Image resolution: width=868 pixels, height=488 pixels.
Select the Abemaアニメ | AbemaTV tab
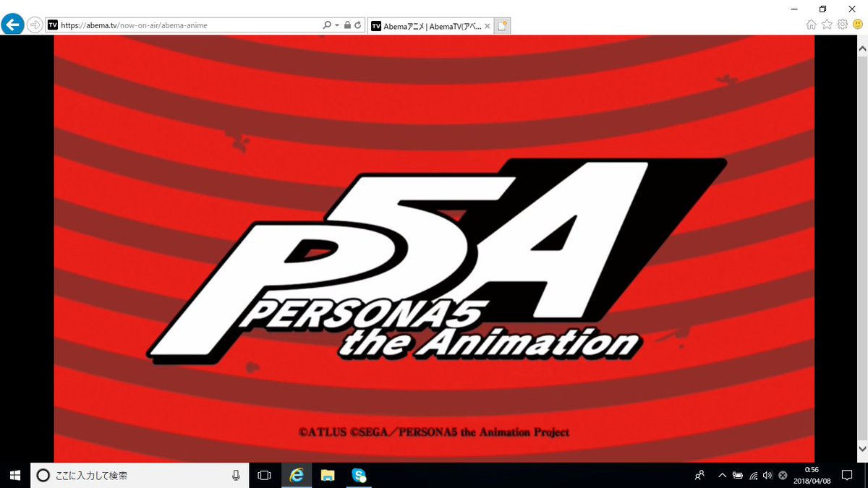pyautogui.click(x=430, y=25)
